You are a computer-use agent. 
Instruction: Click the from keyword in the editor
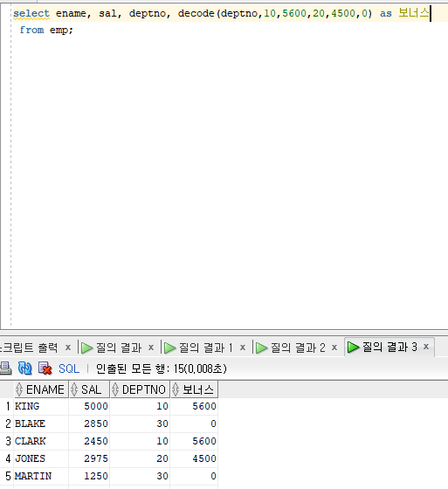point(31,30)
